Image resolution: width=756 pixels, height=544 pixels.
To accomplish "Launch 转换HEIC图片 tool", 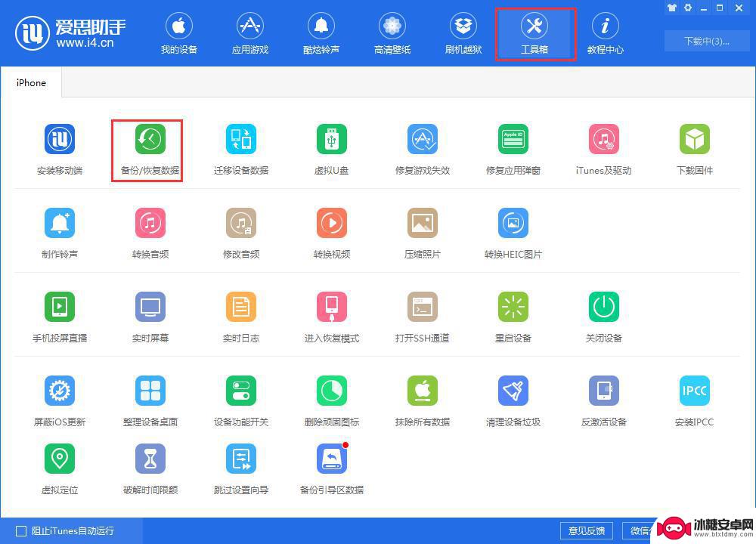I will pyautogui.click(x=513, y=233).
